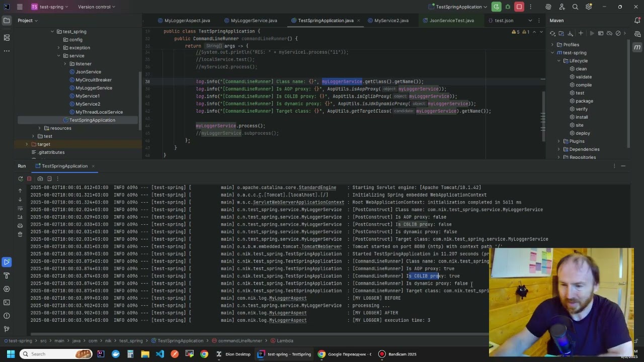Switch to MyLoggerAspect.java tab
The image size is (644, 362).
pos(184,21)
